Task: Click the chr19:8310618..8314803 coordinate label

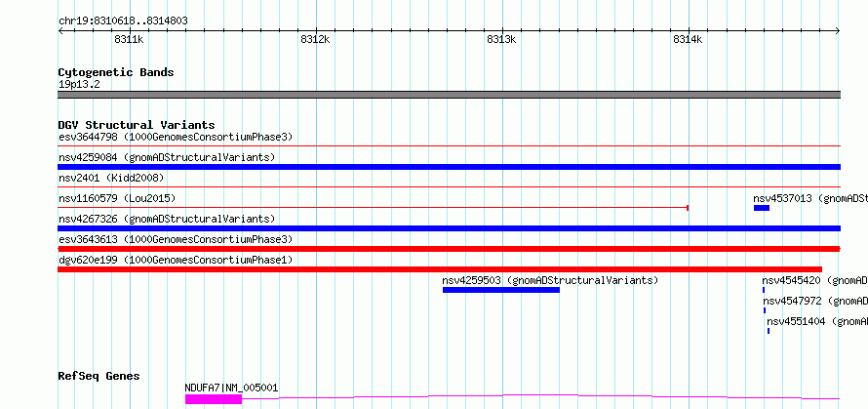Action: click(x=123, y=20)
